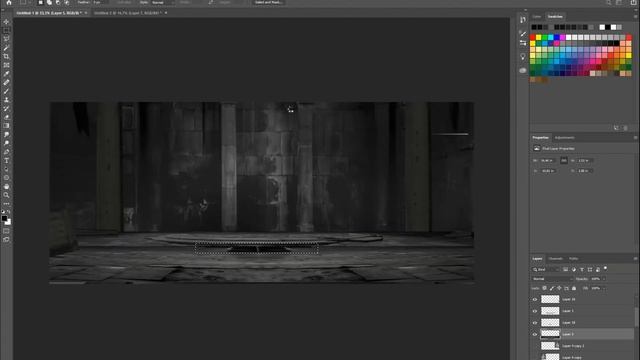Switch to the Paths tab

(x=573, y=259)
